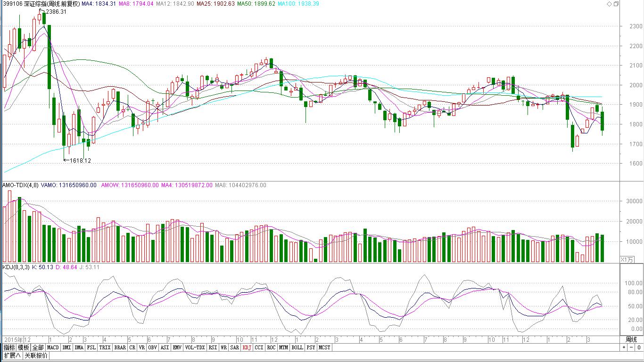Open the 关联报价 tab
This screenshot has height=362, width=644.
click(36, 355)
